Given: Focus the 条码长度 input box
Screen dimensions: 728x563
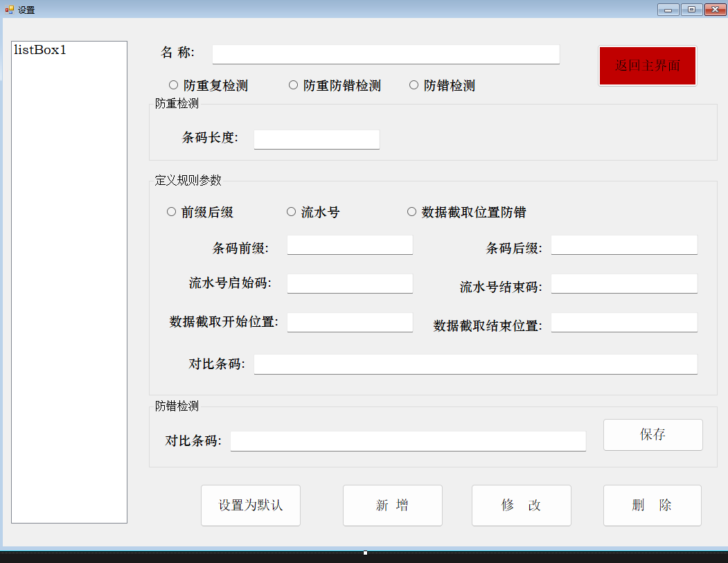Looking at the screenshot, I should click(317, 139).
